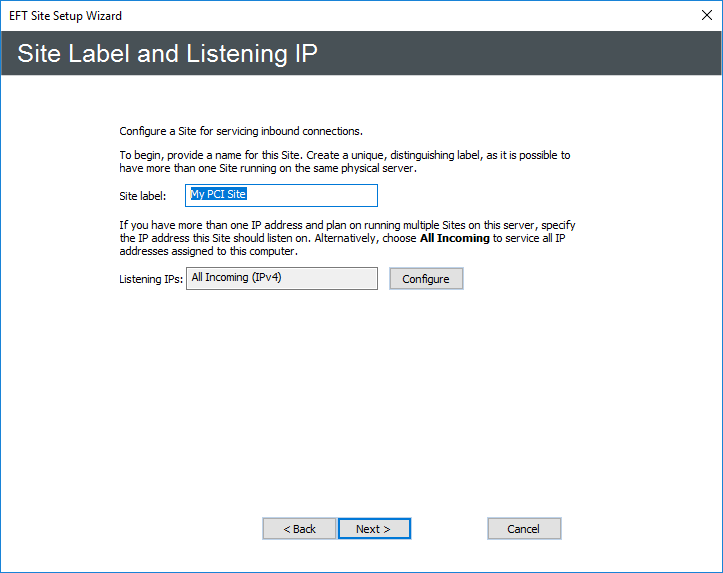This screenshot has height=573, width=723.
Task: Click the 'To begin, provide a name' paragraph
Action: 344,162
